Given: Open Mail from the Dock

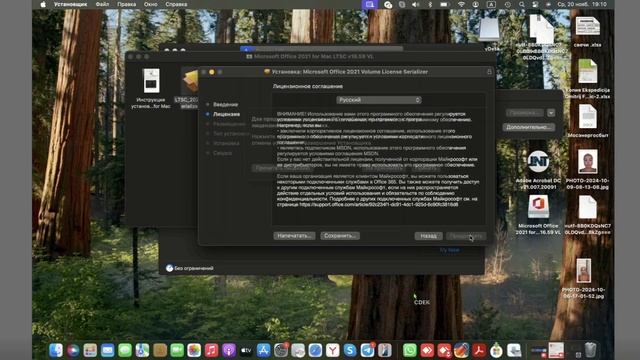Looking at the screenshot, I should point(108,350).
